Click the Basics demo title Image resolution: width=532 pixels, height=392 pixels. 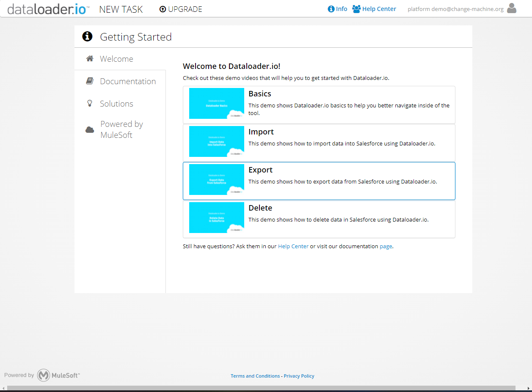tap(260, 94)
